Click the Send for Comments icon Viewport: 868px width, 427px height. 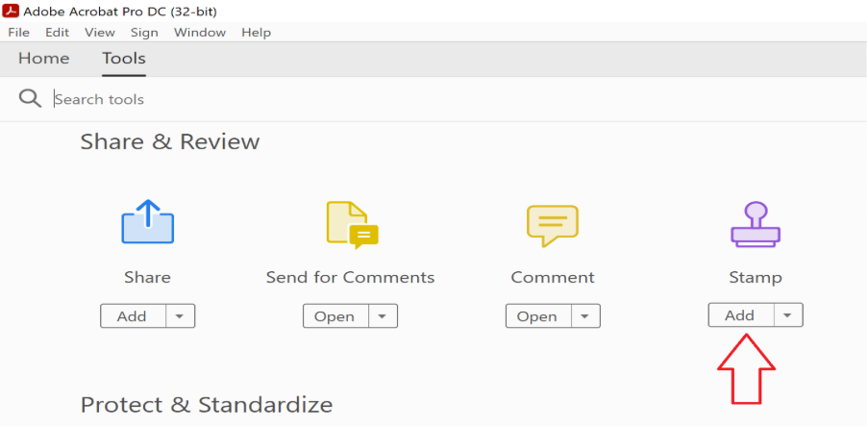click(x=352, y=225)
